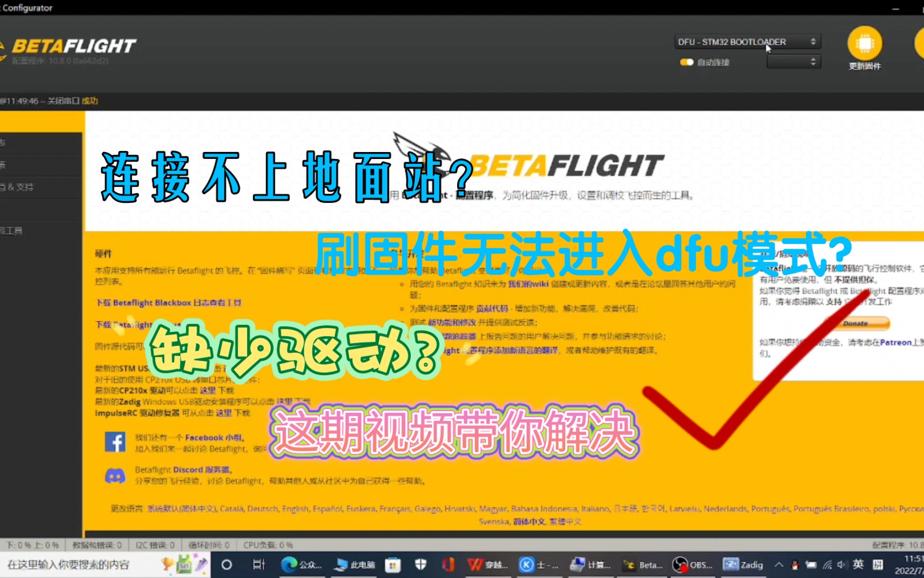This screenshot has height=578, width=924.
Task: Expand the system tray hidden icons chevron
Action: click(779, 565)
